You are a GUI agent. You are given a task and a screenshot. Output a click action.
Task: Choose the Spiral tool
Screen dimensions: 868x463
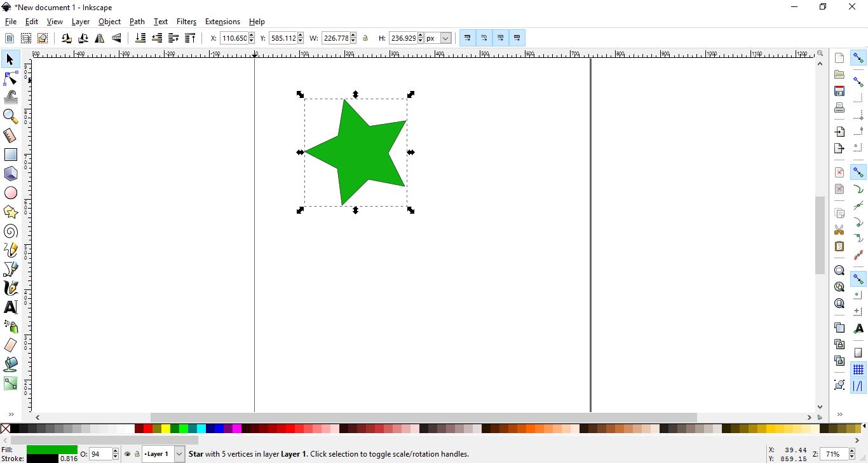[x=10, y=231]
